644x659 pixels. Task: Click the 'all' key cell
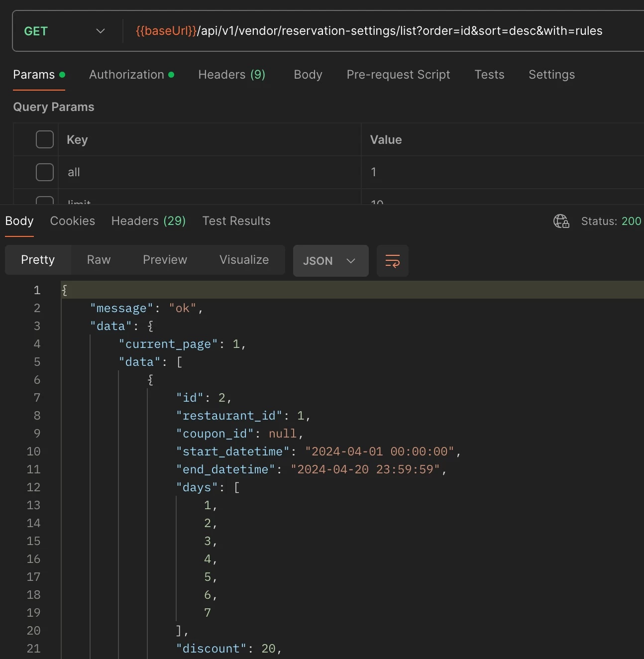tap(210, 172)
